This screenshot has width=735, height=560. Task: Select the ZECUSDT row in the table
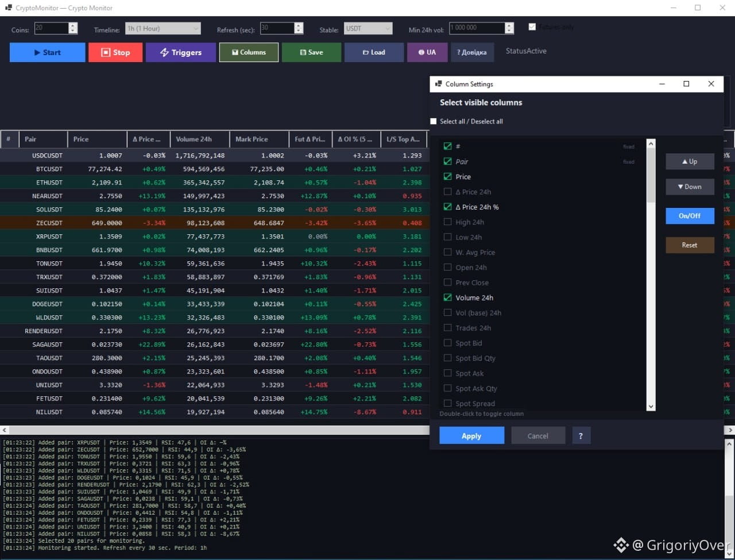pyautogui.click(x=214, y=223)
